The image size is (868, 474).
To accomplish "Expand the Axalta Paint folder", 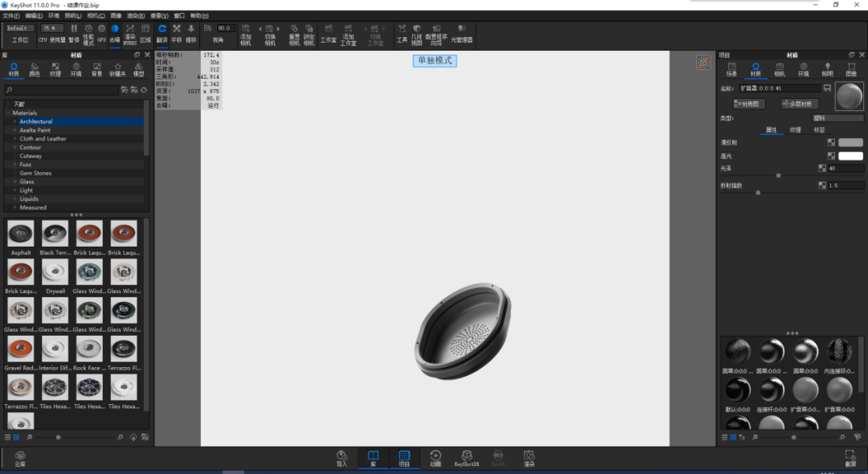I will coord(15,130).
